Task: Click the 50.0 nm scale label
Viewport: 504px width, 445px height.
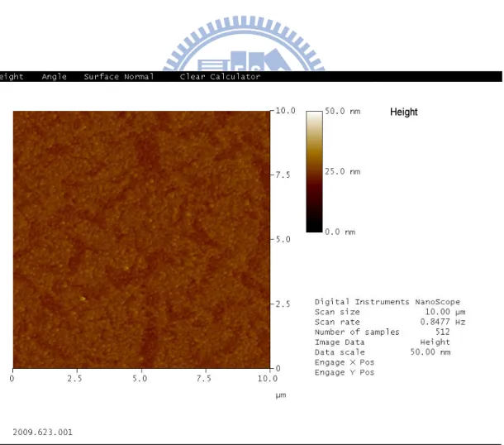Action: coord(343,112)
